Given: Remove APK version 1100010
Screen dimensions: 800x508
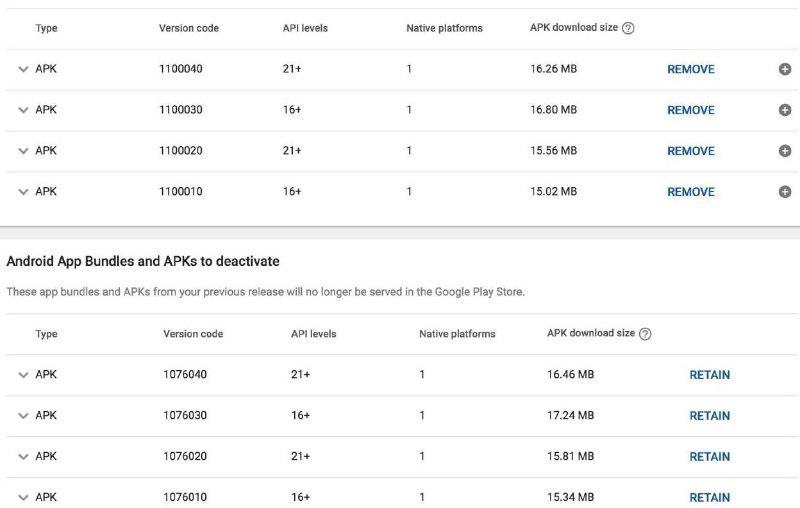Looking at the screenshot, I should pos(691,192).
